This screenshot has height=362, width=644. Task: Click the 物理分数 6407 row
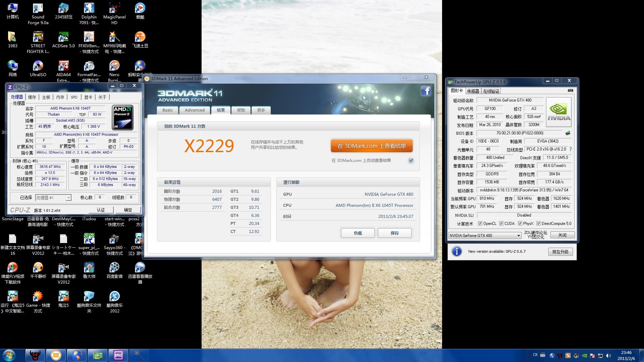point(193,199)
